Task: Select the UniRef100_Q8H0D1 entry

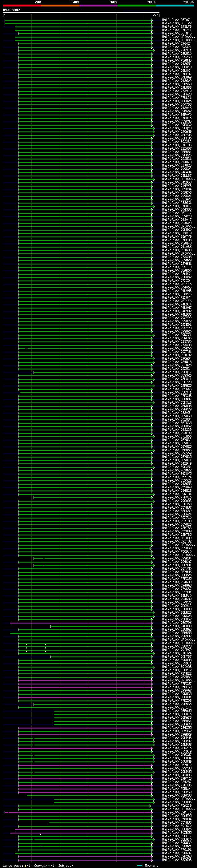Action: click(x=177, y=697)
